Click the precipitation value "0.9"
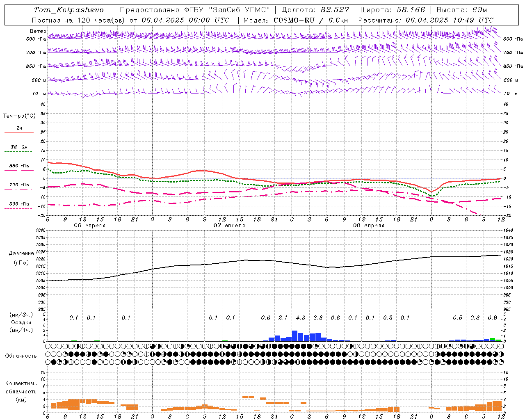This screenshot has width=525, height=420. click(x=492, y=317)
